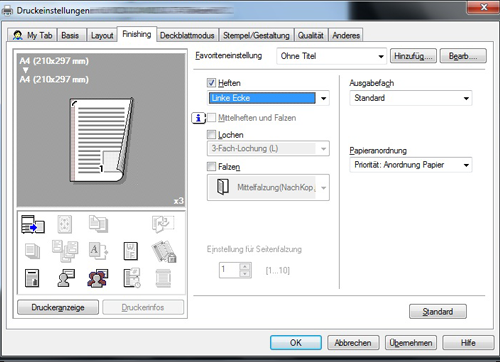The width and height of the screenshot is (500, 362).
Task: Click the single user authentication icon
Action: [66, 278]
